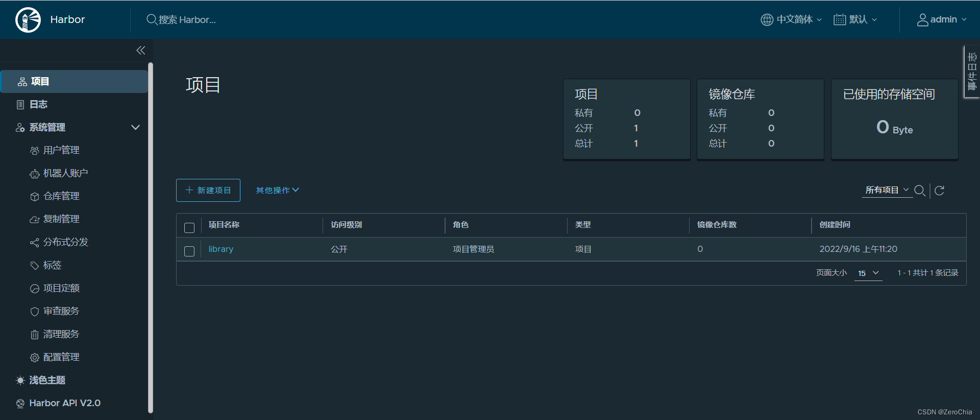Collapse the 系统管理 section chevron
This screenshot has height=420, width=980.
click(135, 127)
